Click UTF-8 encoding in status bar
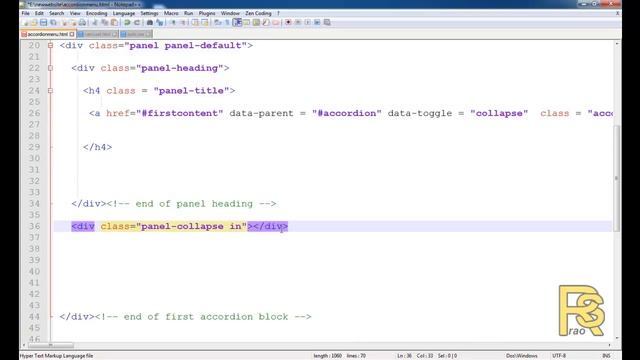 coord(559,356)
